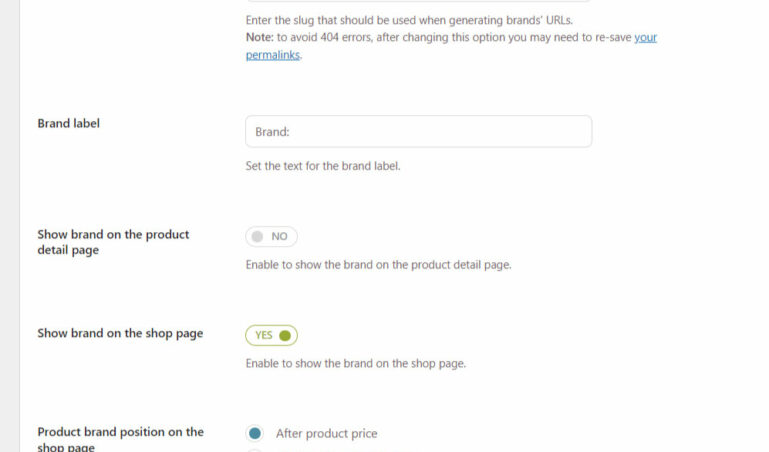Click the 'Enter the slug' help text
769x452 pixels.
tap(409, 20)
